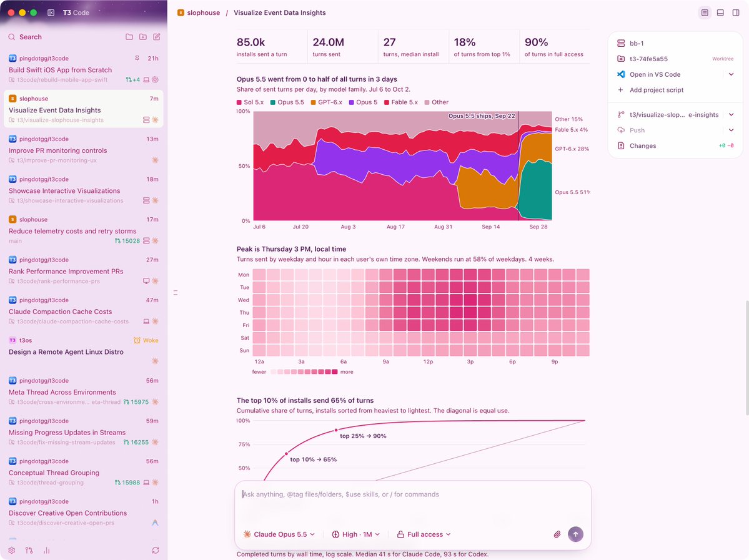Image resolution: width=749 pixels, height=560 pixels.
Task: Open Discover Creative Open Contributions thread
Action: tap(84, 512)
